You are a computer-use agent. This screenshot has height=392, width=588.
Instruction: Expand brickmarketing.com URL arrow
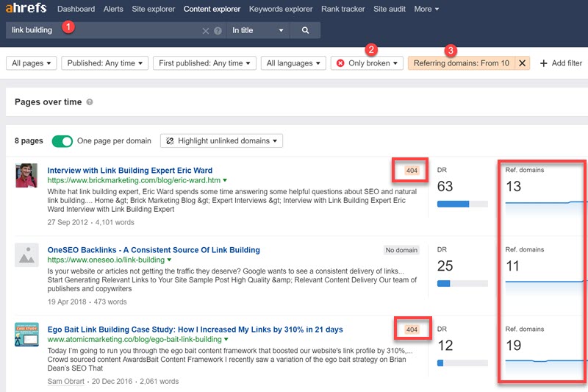pos(225,180)
